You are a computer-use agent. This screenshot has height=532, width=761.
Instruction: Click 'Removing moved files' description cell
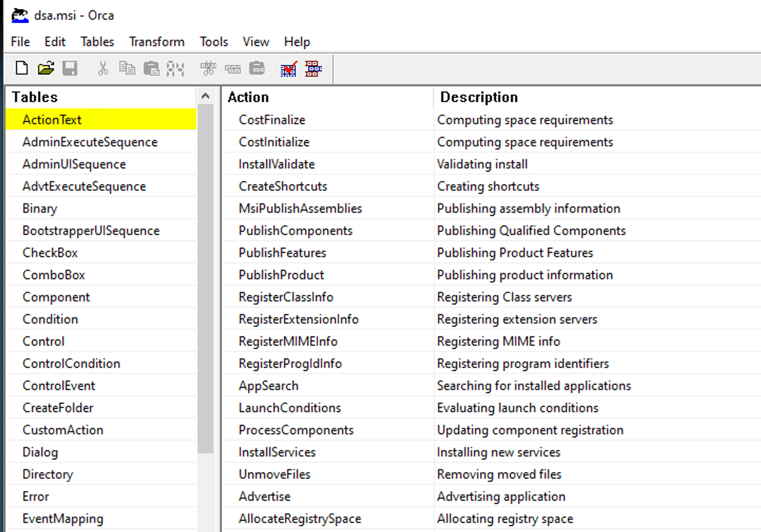[x=597, y=474]
